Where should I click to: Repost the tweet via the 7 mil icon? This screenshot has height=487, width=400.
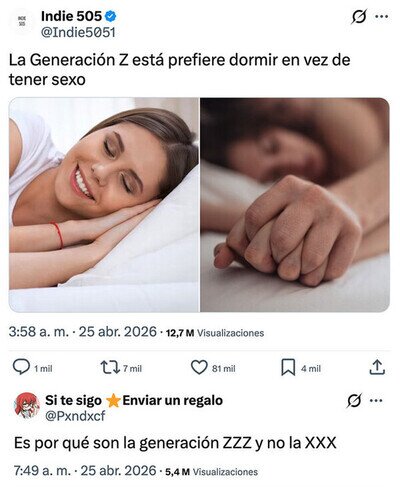[110, 367]
